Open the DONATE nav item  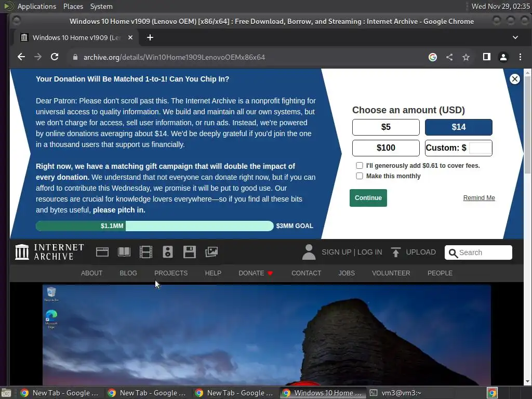point(256,273)
